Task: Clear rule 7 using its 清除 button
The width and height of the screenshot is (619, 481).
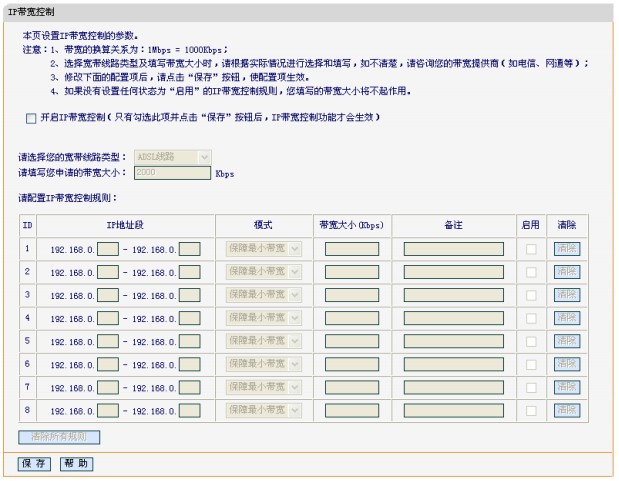Action: pyautogui.click(x=567, y=387)
